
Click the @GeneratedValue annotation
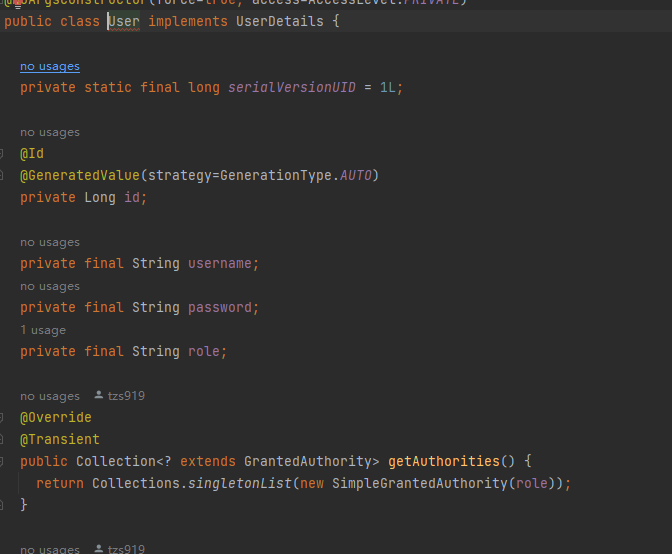click(80, 176)
